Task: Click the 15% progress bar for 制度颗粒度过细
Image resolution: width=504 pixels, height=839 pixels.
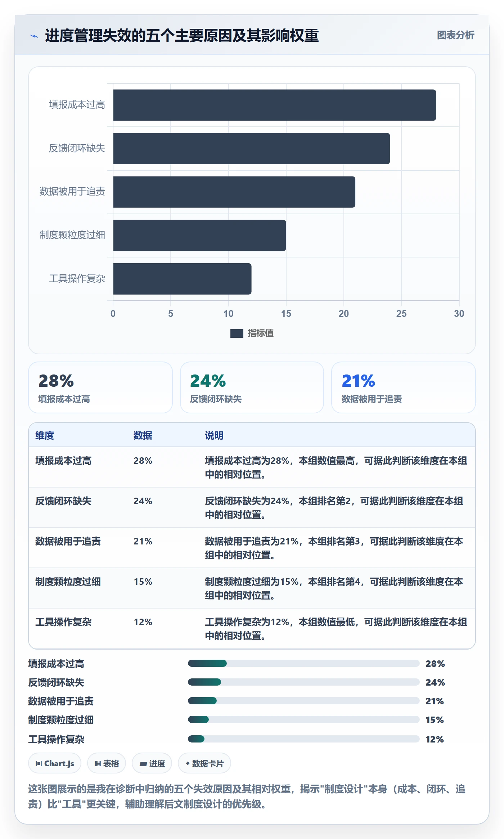Action: click(304, 719)
